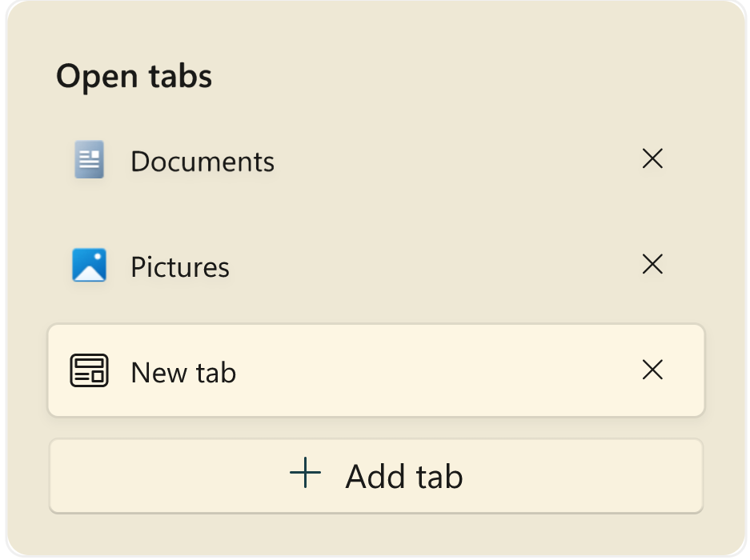The image size is (750, 560).
Task: Switch to the Documents tab
Action: click(203, 162)
